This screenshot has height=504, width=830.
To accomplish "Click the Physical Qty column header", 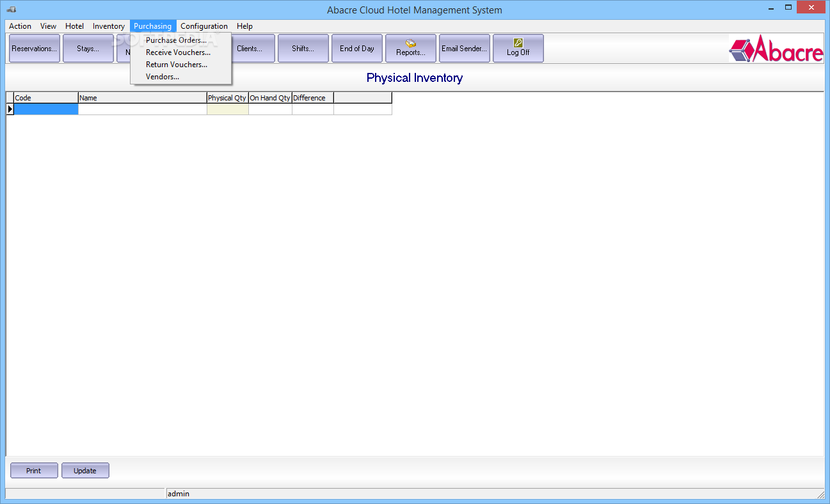I will (228, 98).
